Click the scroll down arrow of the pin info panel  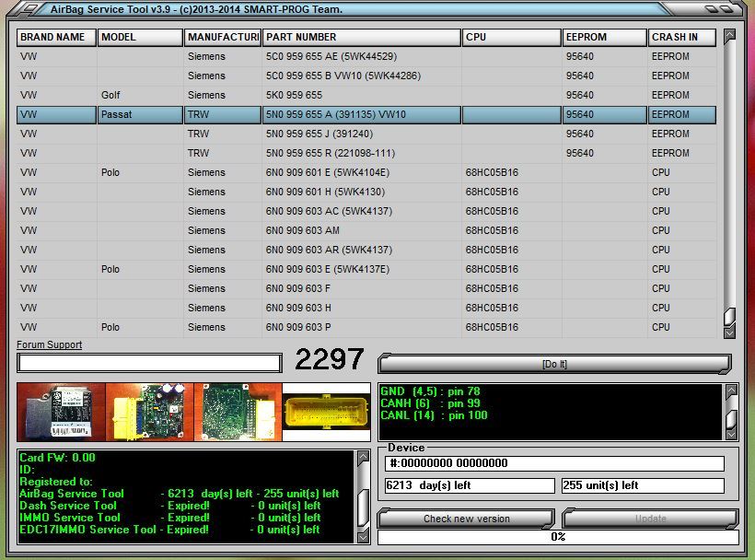(731, 434)
